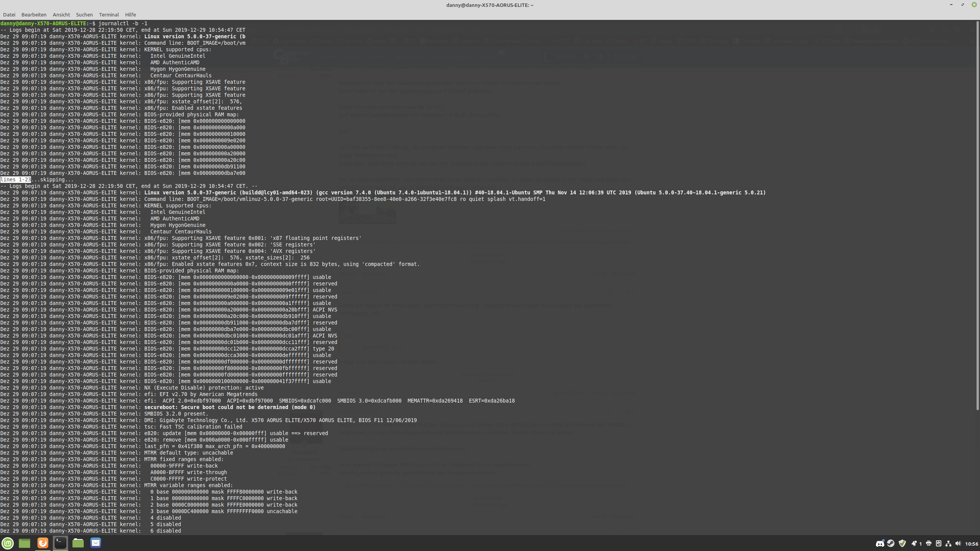Switch to Firefox in the panel
Screen dimensions: 980x551
pos(42,543)
